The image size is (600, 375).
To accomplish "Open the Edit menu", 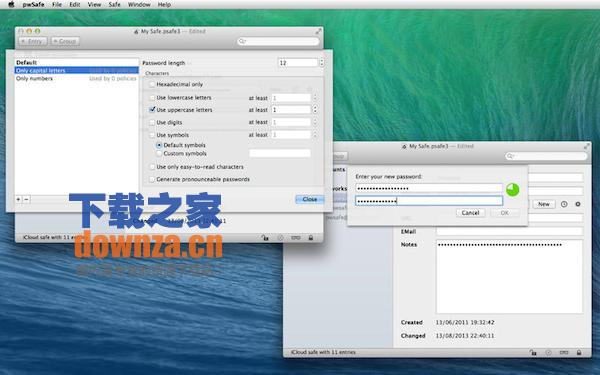I will 75,5.
